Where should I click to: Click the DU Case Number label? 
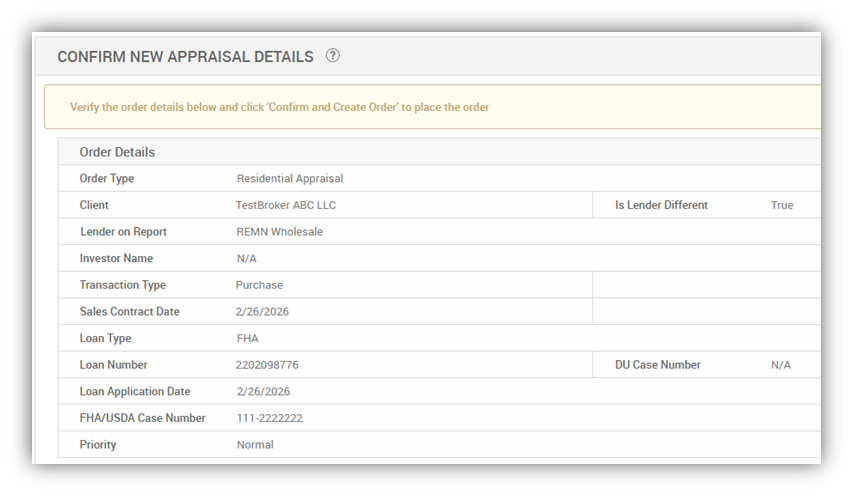click(x=657, y=365)
